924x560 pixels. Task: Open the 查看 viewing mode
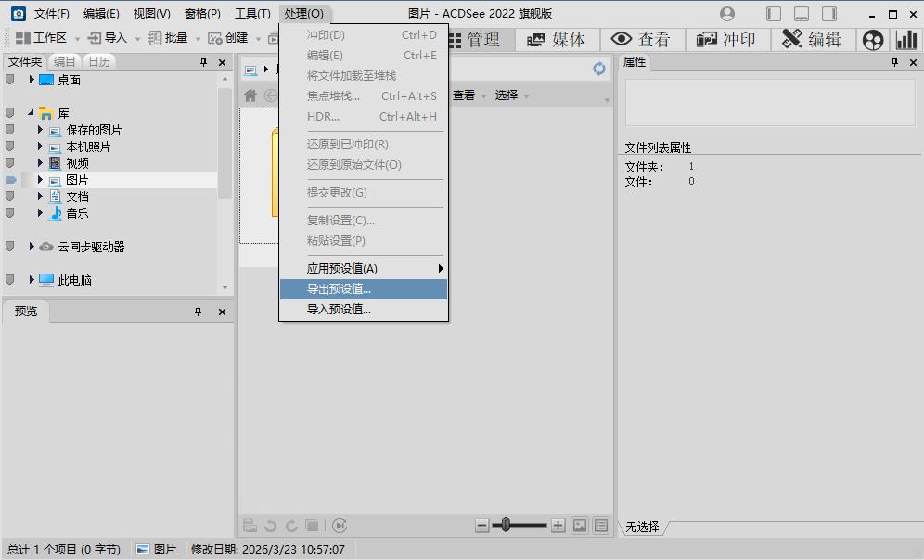[x=638, y=39]
